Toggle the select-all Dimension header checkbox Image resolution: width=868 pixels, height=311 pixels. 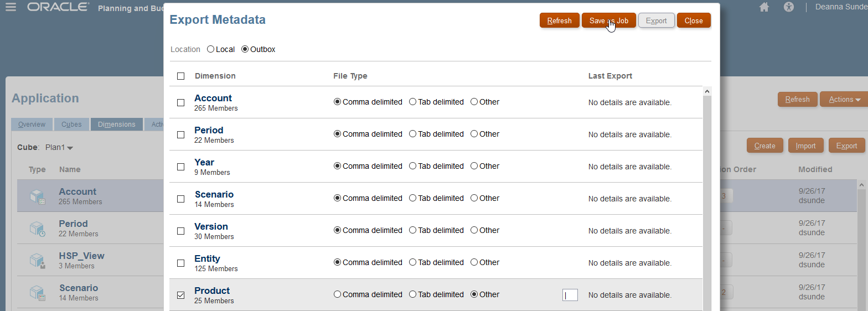click(180, 76)
